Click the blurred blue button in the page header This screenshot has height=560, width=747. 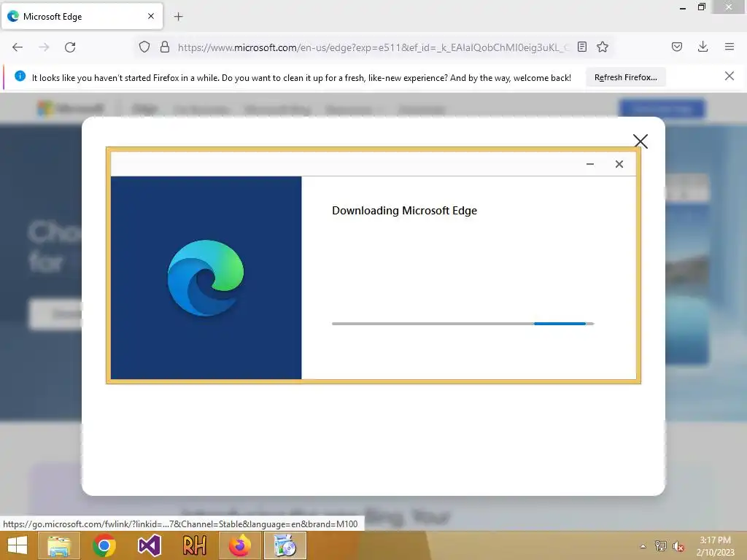pyautogui.click(x=662, y=109)
